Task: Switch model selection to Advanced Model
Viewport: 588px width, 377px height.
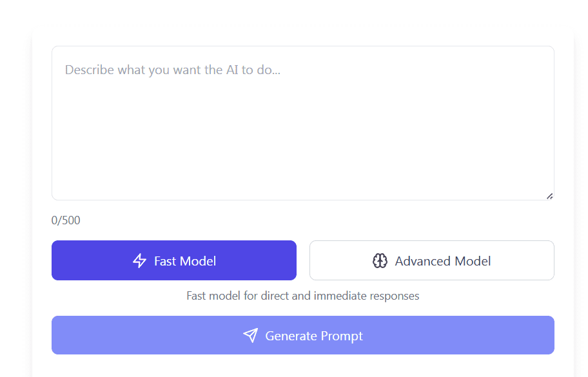Action: point(431,260)
